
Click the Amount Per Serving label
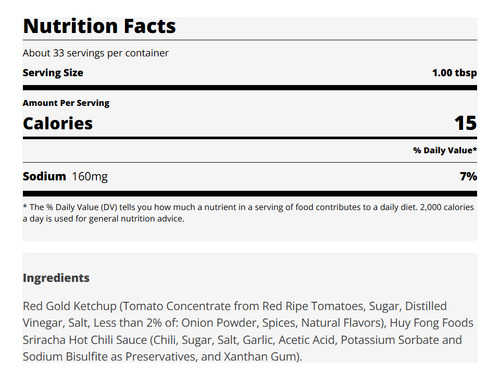click(66, 103)
